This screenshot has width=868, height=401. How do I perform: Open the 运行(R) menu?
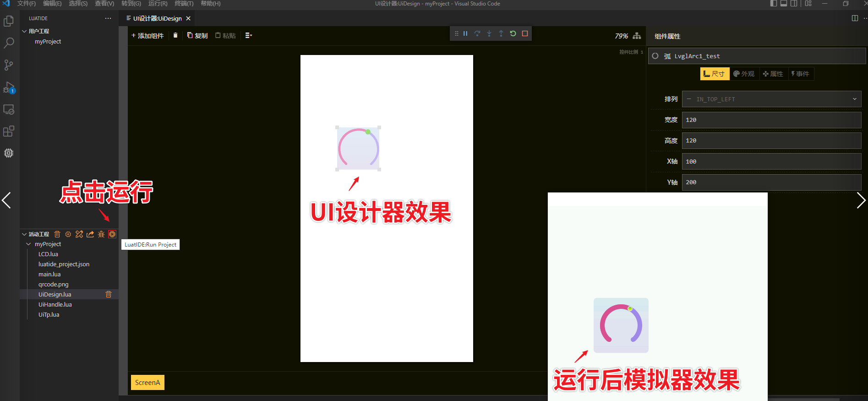pyautogui.click(x=158, y=4)
